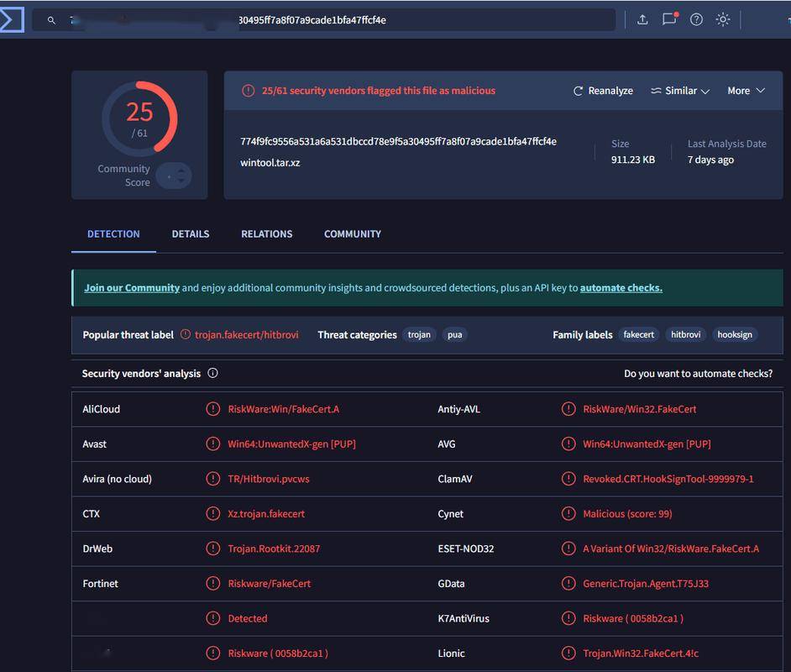Image resolution: width=791 pixels, height=672 pixels.
Task: Click the Riskware/FakeCert Fortinet result
Action: (270, 584)
